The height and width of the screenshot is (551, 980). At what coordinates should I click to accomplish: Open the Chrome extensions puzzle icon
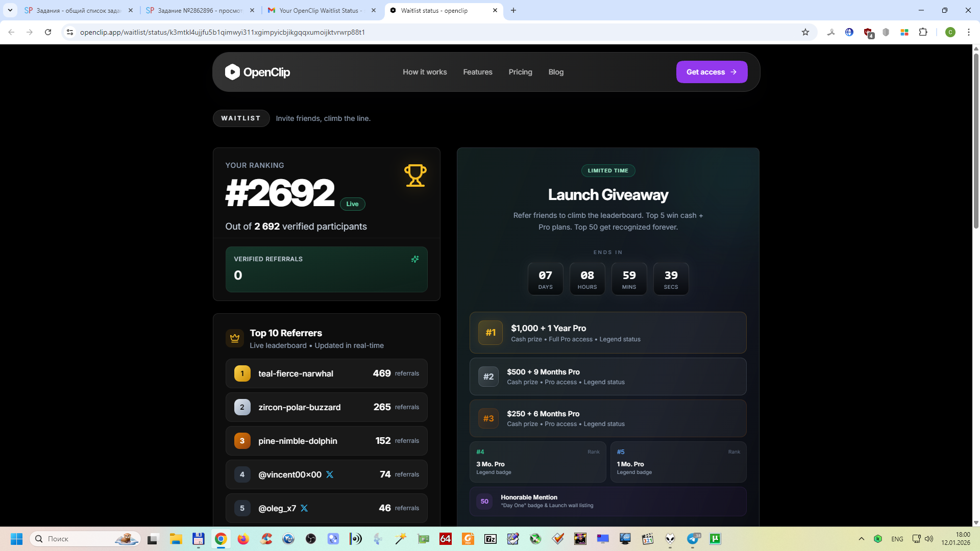[x=923, y=32]
